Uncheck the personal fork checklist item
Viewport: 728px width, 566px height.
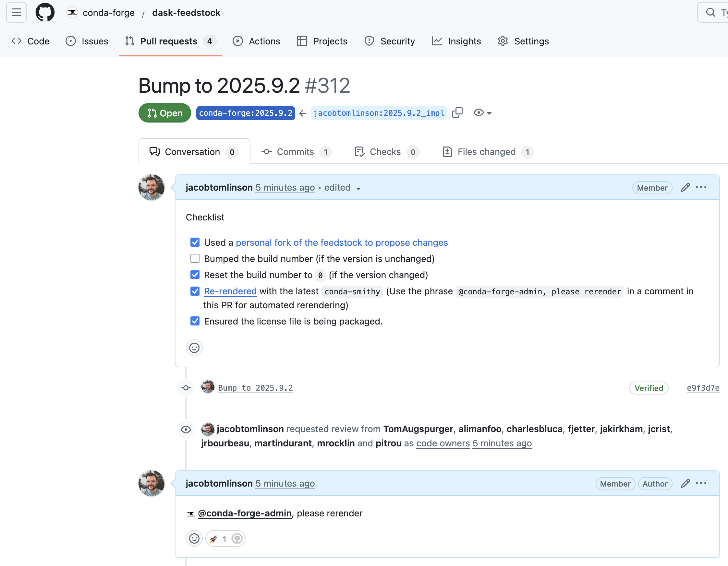tap(195, 242)
